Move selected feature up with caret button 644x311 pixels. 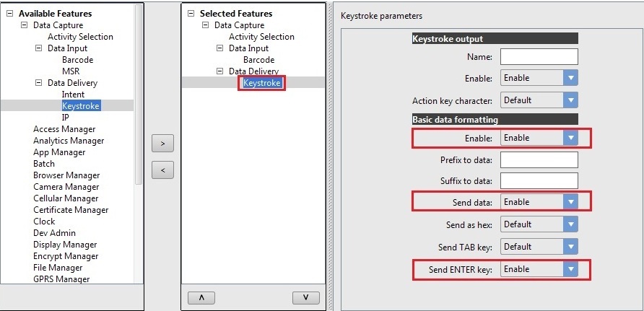point(200,297)
